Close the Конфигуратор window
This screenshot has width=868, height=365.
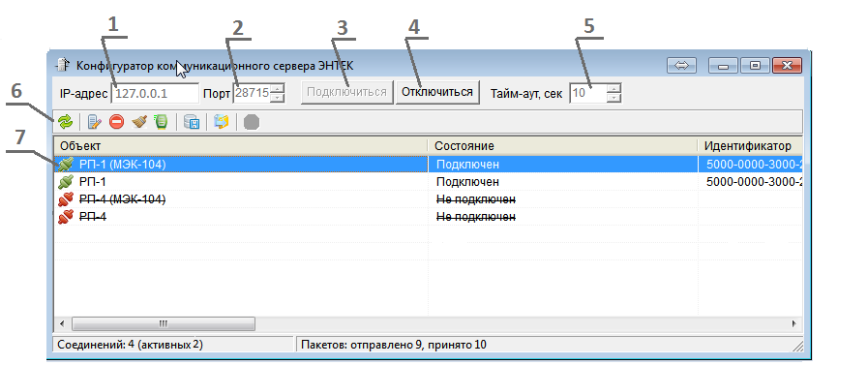click(x=787, y=66)
